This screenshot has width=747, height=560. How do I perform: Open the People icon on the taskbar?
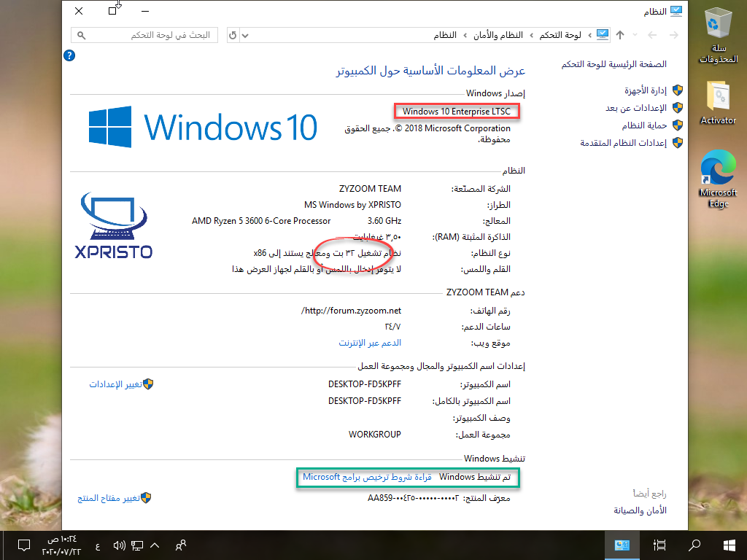[181, 545]
